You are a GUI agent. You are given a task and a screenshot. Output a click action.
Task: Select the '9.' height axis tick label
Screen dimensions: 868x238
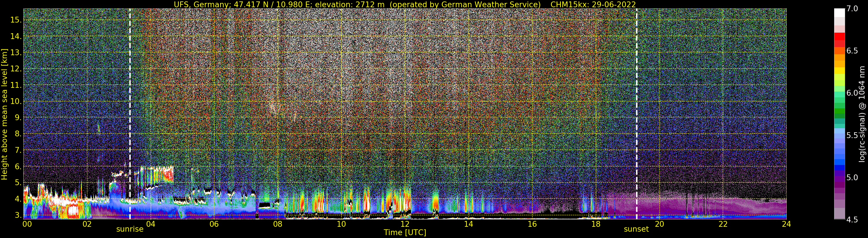[18, 118]
